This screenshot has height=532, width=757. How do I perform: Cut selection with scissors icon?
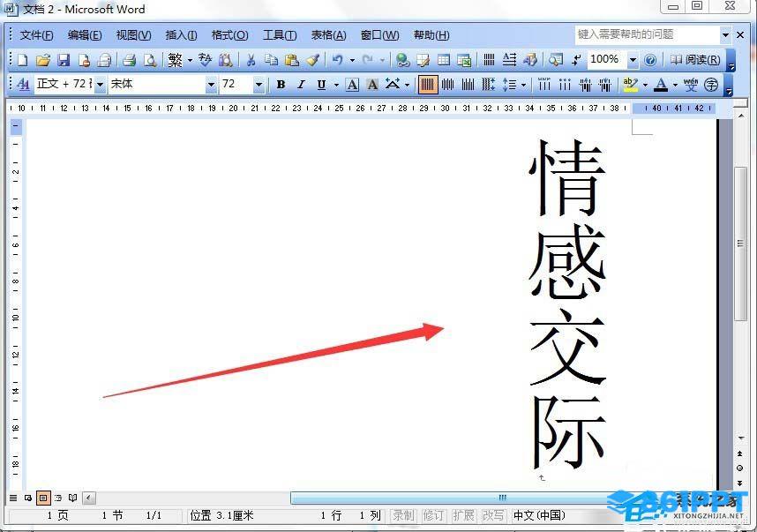point(251,60)
